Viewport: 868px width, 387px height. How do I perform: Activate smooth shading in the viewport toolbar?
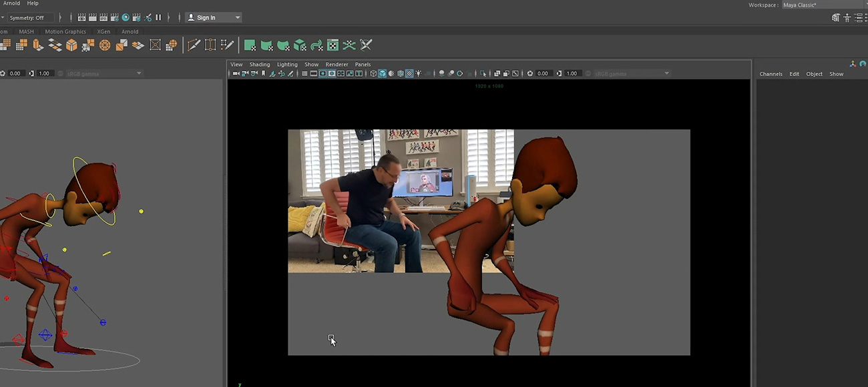pos(382,73)
